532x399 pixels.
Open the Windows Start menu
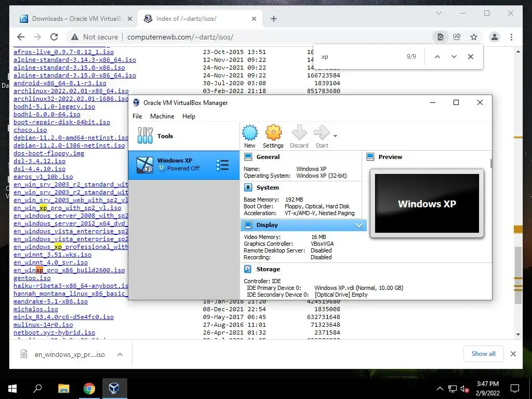point(12,389)
